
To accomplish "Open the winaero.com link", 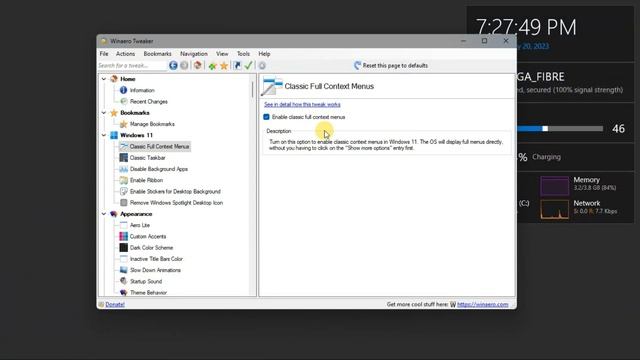I will click(x=482, y=304).
